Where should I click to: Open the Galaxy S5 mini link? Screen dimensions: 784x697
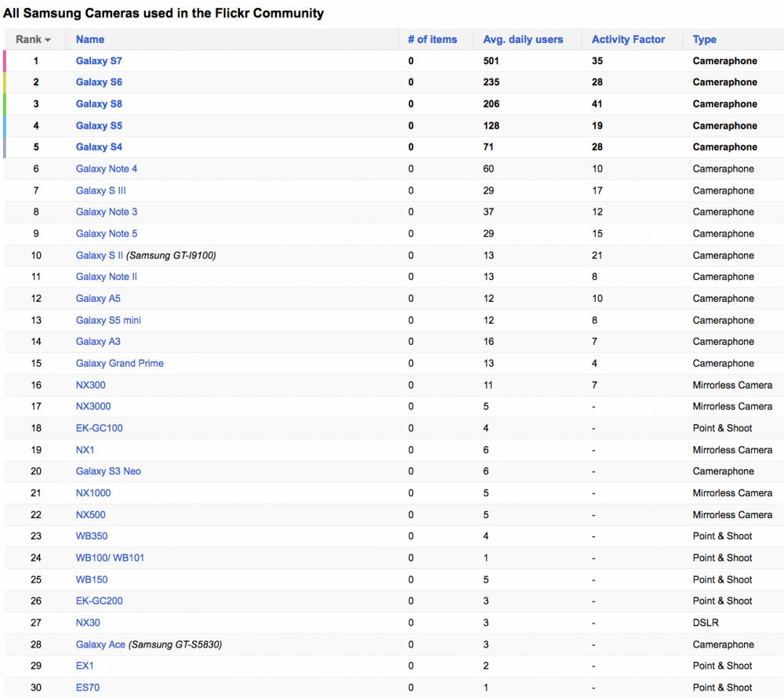pos(108,320)
